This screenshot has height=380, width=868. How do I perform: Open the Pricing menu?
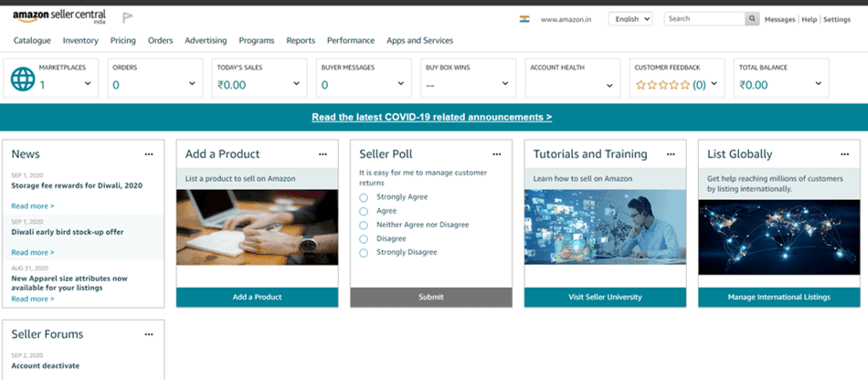tap(123, 40)
